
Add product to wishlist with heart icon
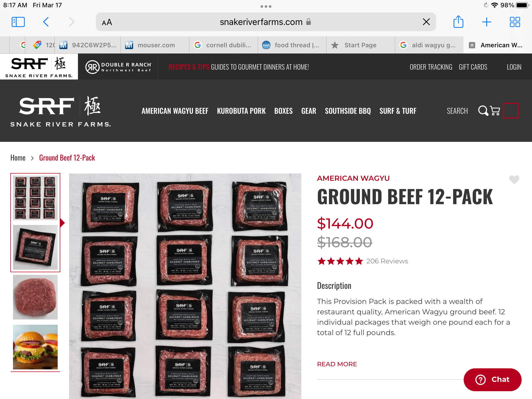coord(514,179)
